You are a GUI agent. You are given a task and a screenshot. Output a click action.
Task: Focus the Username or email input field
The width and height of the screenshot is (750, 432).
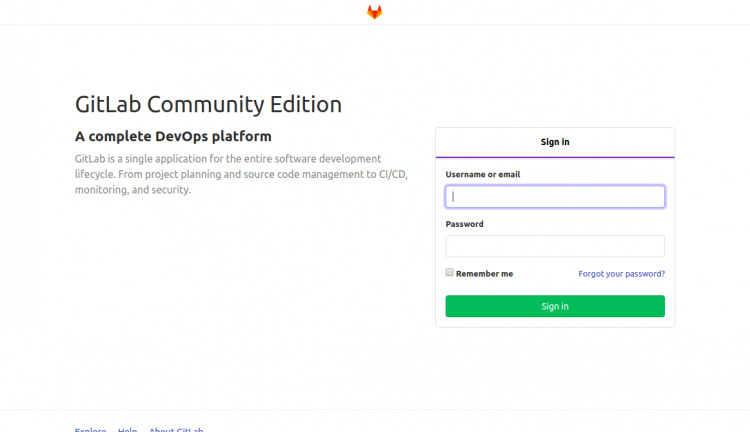click(555, 197)
